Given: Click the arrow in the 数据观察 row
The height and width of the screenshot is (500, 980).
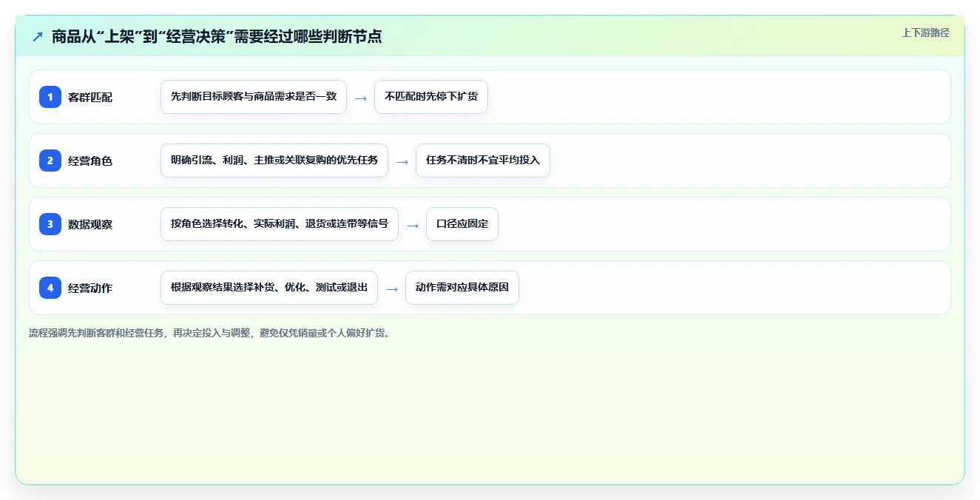Looking at the screenshot, I should click(413, 225).
